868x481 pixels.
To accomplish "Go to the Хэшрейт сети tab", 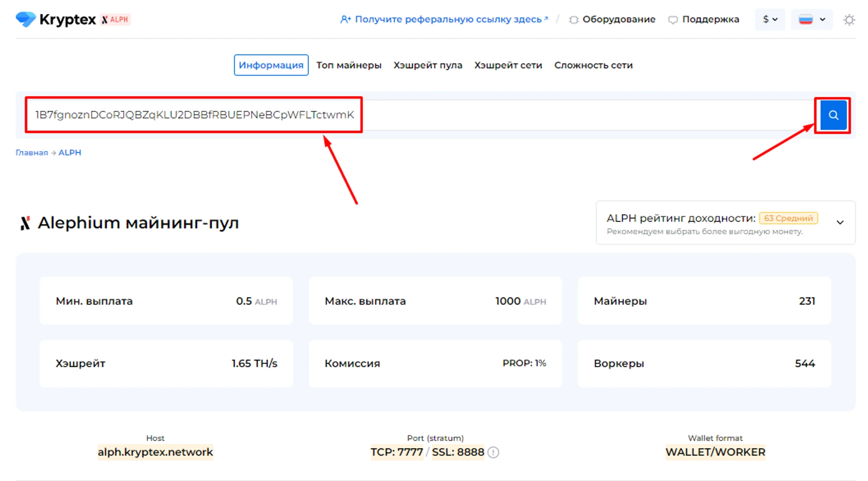I will 508,65.
